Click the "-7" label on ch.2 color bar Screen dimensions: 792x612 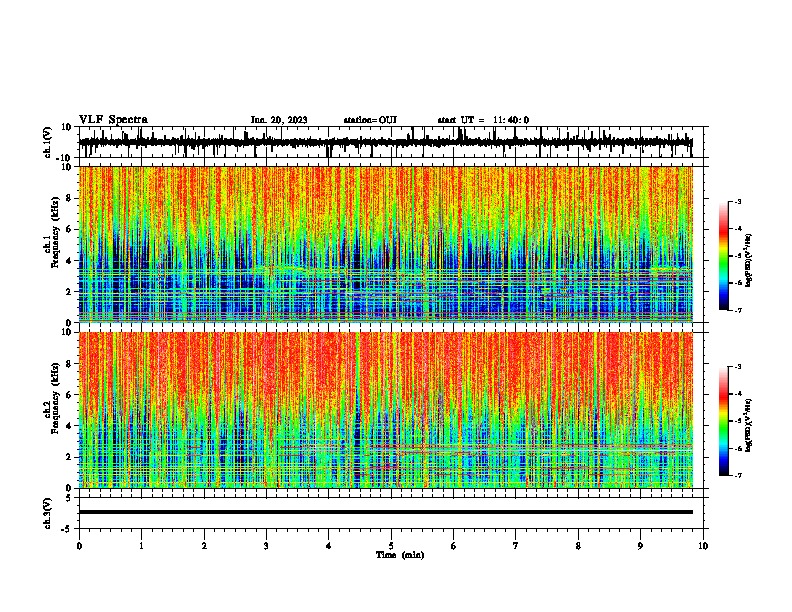point(737,476)
